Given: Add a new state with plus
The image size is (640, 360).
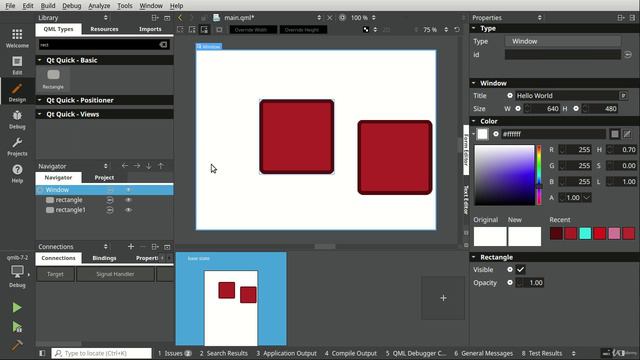Looking at the screenshot, I should point(443,298).
